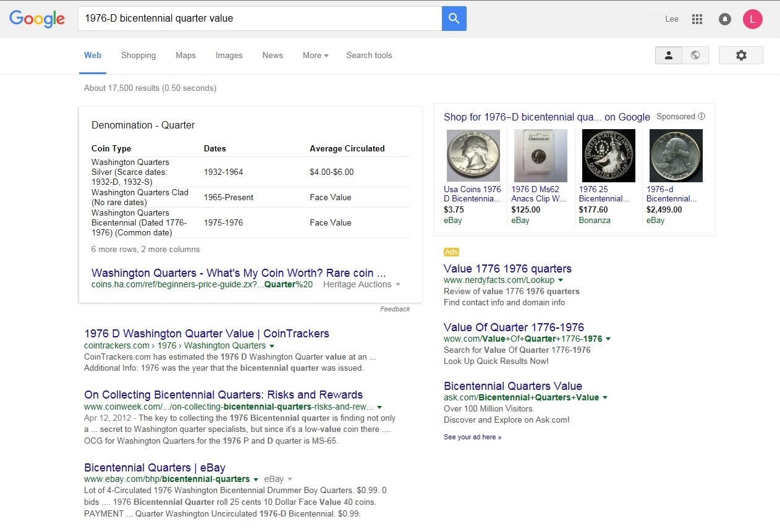Click the 1975-1976 dates cell
Viewport: 780px width, 532px height.
(x=224, y=222)
